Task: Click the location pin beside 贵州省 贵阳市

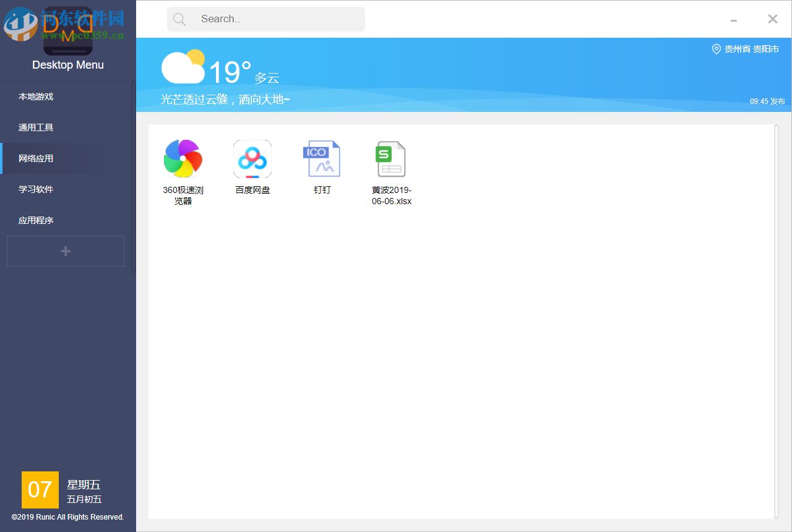Action: point(717,49)
